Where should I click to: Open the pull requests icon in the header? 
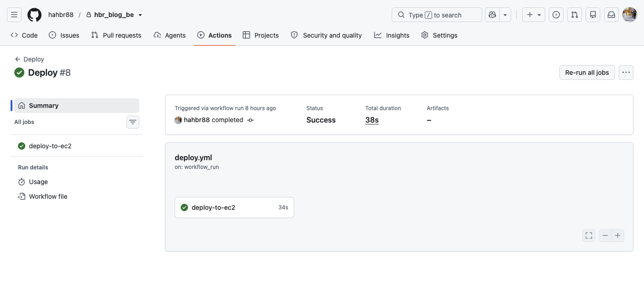575,15
